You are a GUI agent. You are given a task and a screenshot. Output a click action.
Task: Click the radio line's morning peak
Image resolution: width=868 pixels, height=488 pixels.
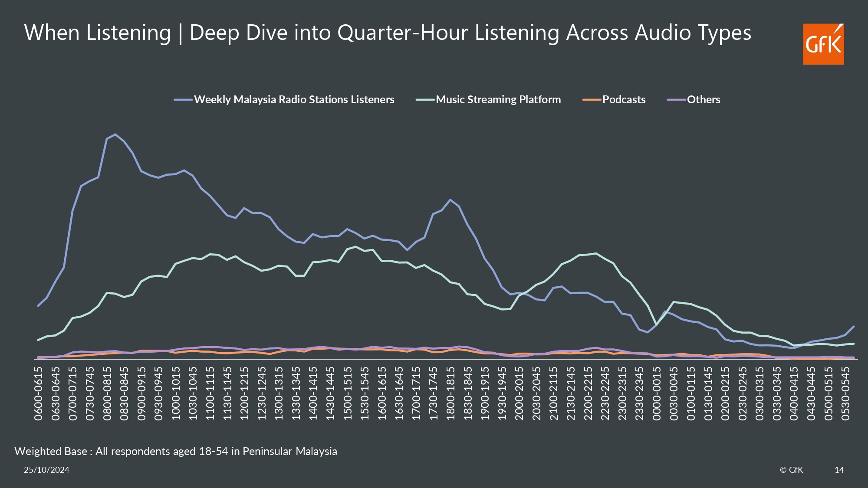point(115,134)
